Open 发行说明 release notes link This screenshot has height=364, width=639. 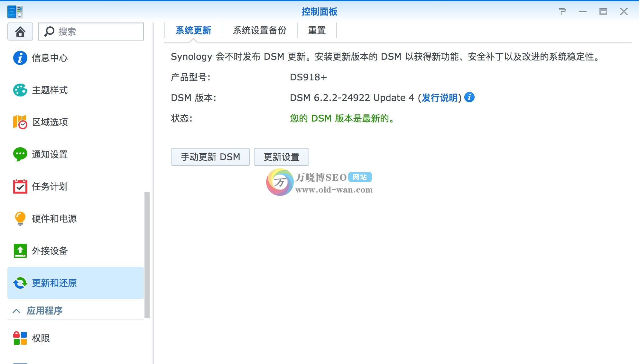coord(440,98)
